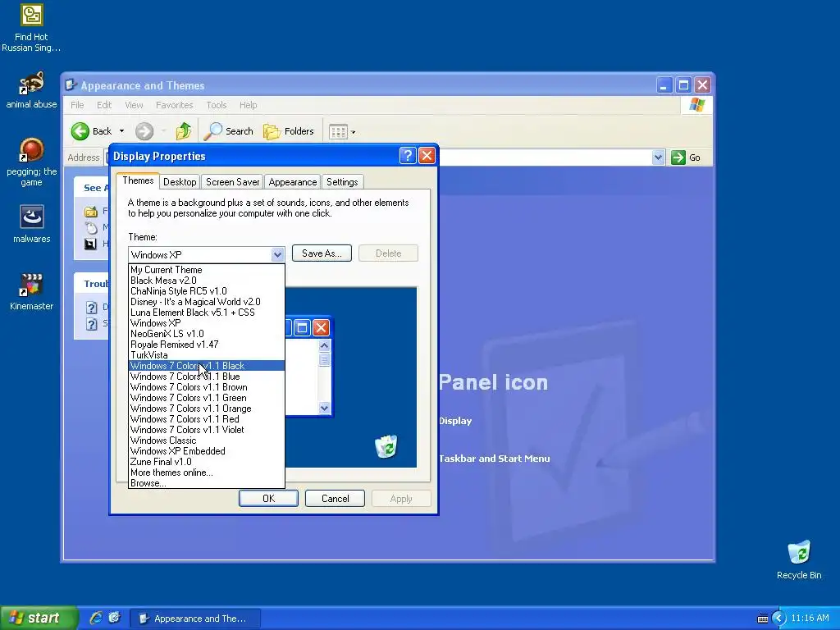Choose TurkVista theme
840x630 pixels.
coord(207,355)
